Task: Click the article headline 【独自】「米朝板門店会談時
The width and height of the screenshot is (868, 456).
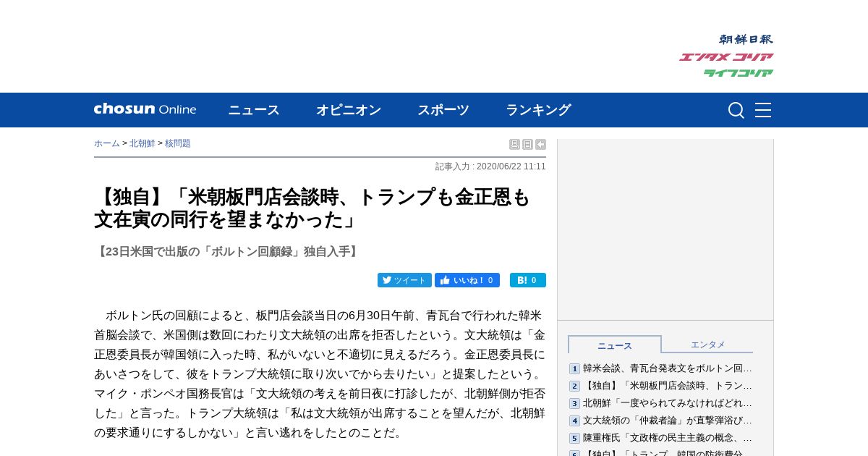Action: tap(312, 208)
